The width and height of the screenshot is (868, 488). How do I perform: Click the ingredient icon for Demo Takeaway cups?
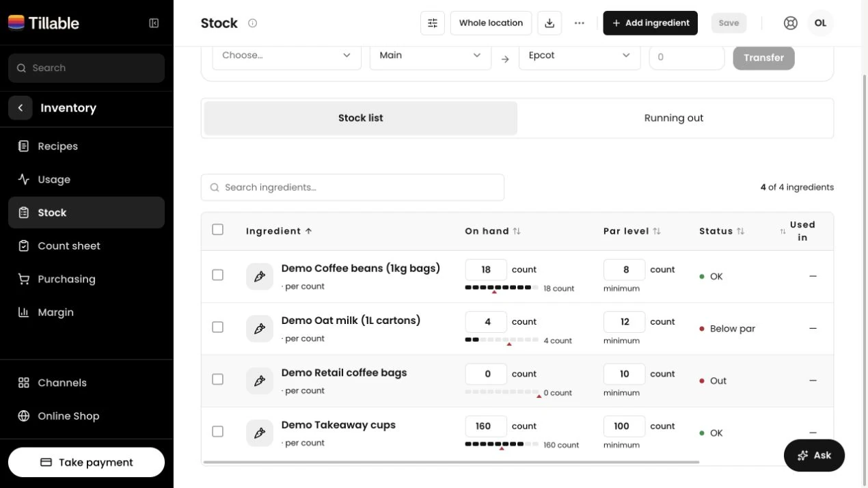260,433
